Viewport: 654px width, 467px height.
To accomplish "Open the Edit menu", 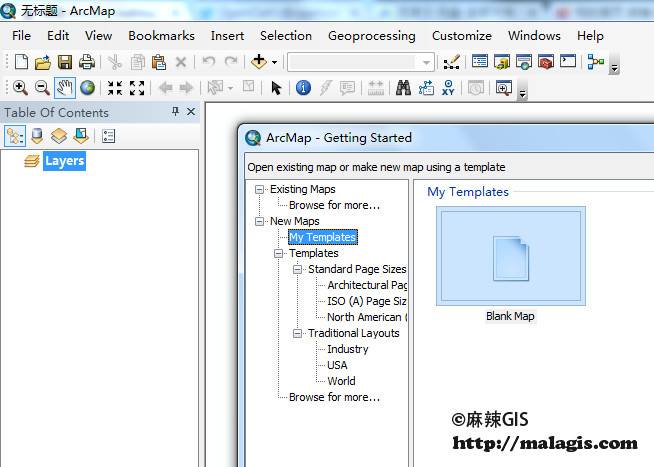I will 58,36.
